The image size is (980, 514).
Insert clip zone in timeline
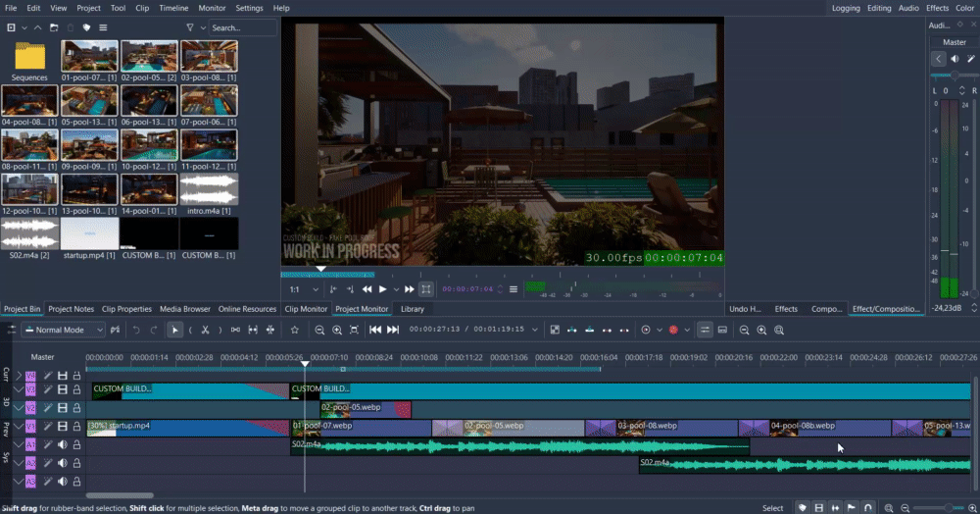coord(572,330)
